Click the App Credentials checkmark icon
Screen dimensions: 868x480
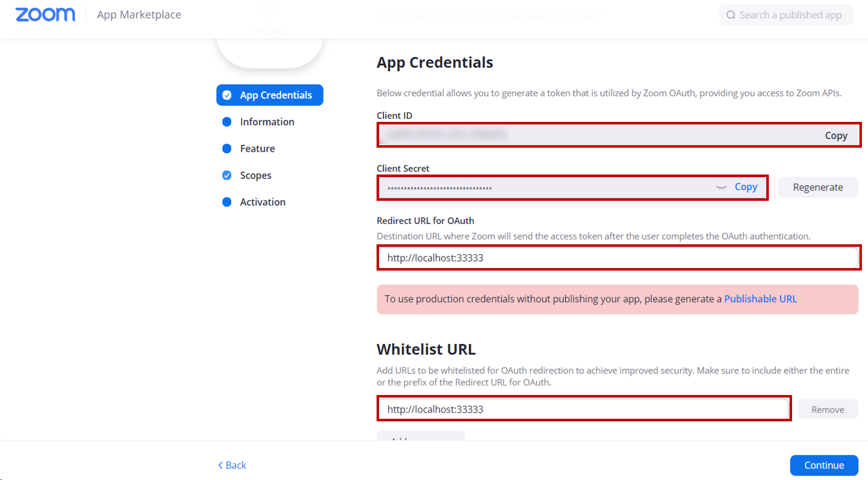227,95
